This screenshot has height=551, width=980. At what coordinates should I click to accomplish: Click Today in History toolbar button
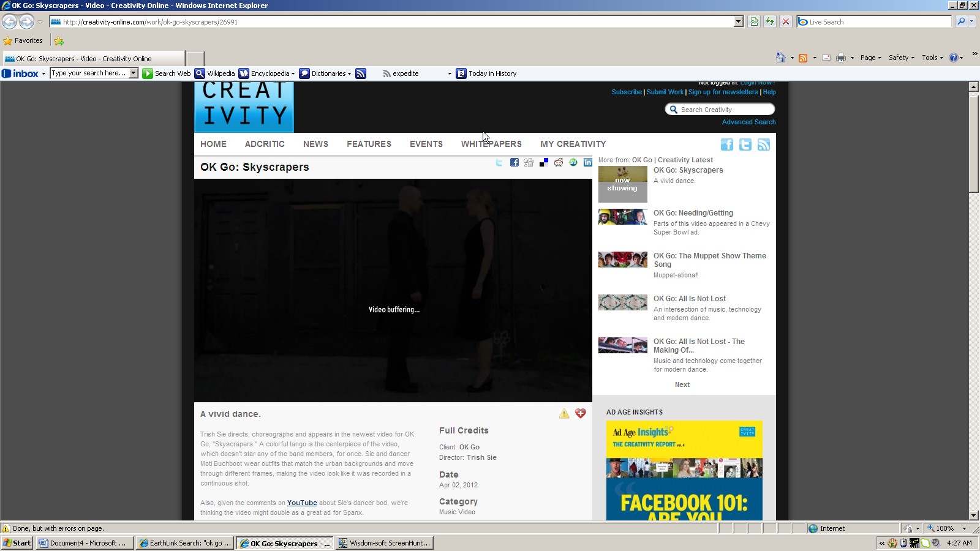pos(486,73)
